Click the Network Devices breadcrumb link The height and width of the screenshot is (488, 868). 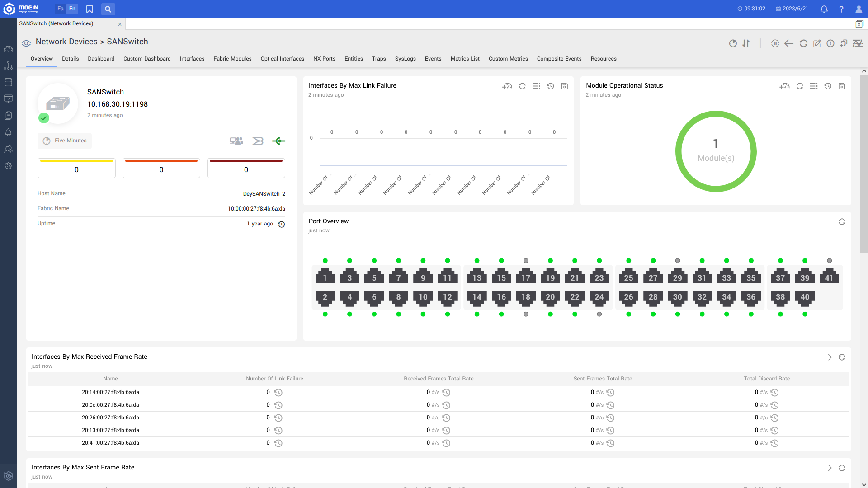tap(66, 42)
